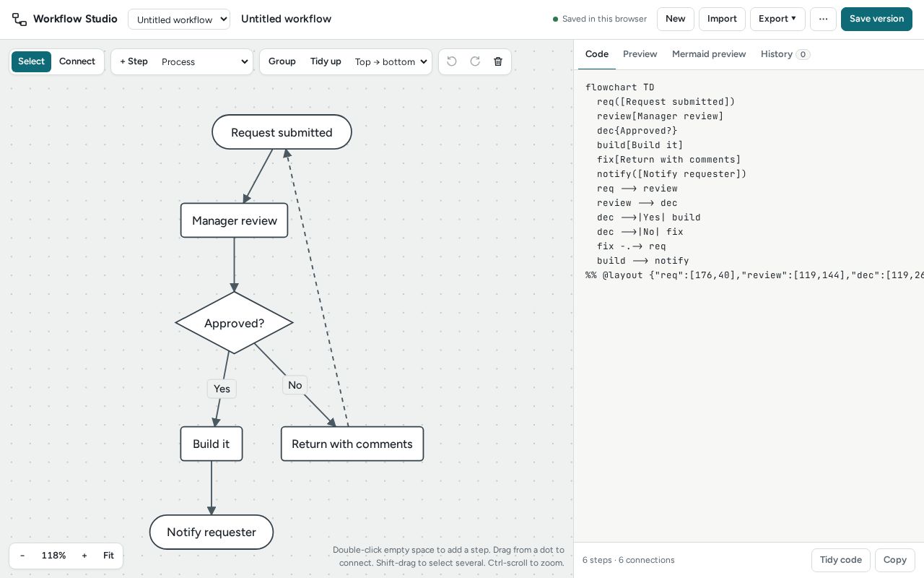This screenshot has height=578, width=924.
Task: Switch to Connect mode
Action: 77,61
